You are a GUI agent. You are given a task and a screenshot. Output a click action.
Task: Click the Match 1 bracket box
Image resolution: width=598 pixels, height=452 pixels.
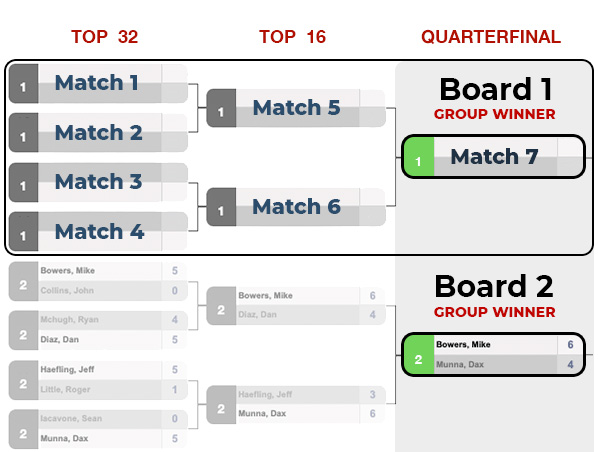(x=98, y=84)
